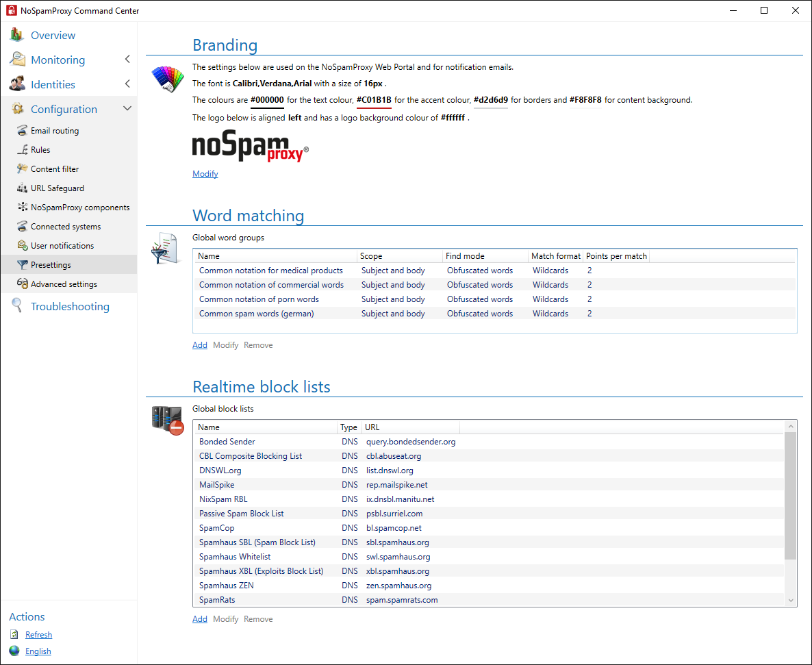812x665 pixels.
Task: Click the Refresh link in Actions
Action: 39,634
